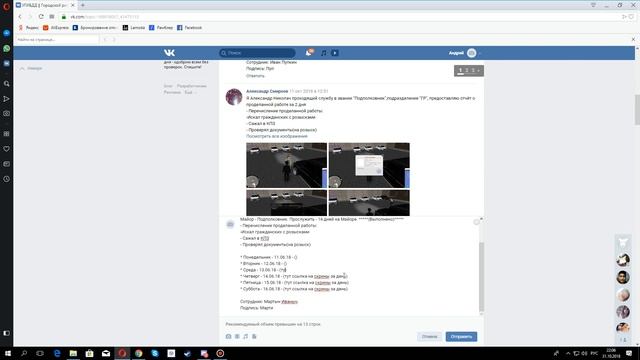Click Посмотреть все изображения link
This screenshot has width=640, height=360.
click(277, 136)
